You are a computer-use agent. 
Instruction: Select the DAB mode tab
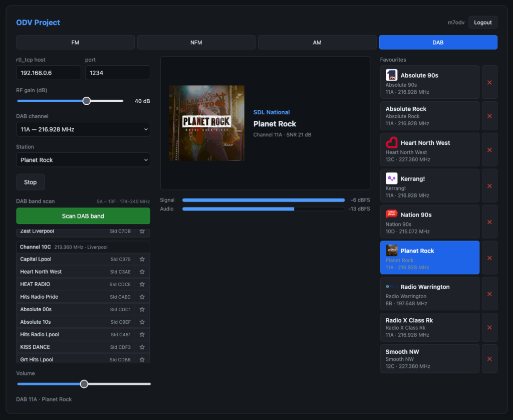click(x=438, y=42)
